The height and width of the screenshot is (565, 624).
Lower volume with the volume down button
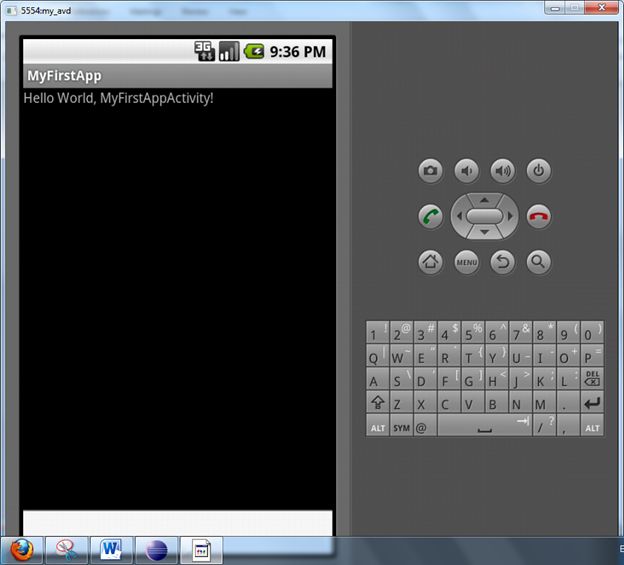point(466,171)
